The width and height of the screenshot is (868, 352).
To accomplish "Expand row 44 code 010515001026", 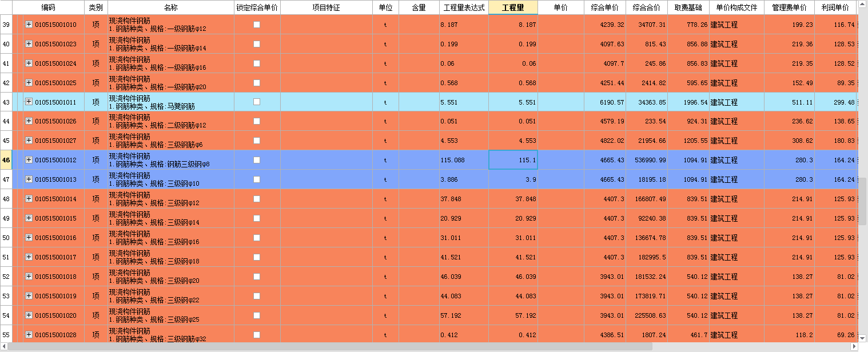I will 29,121.
